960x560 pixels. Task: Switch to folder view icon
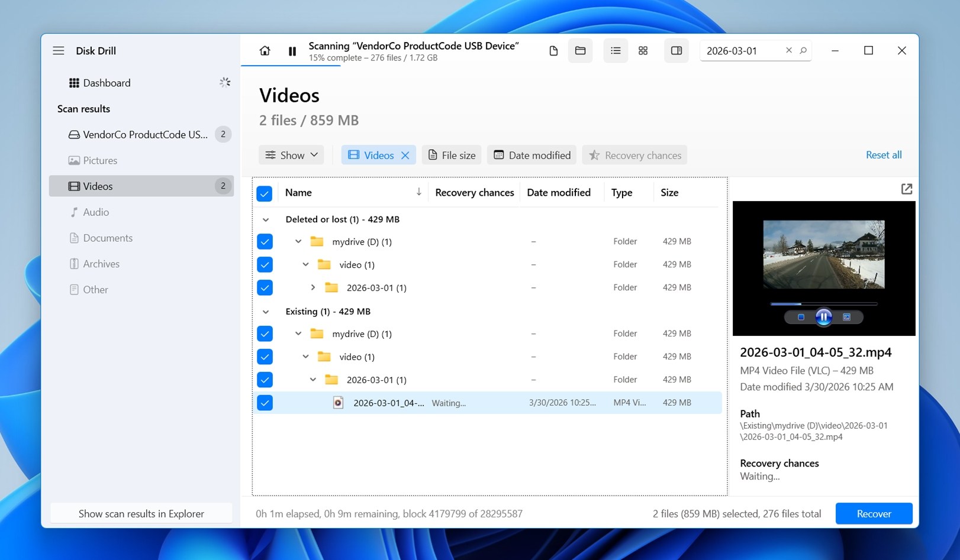[580, 51]
